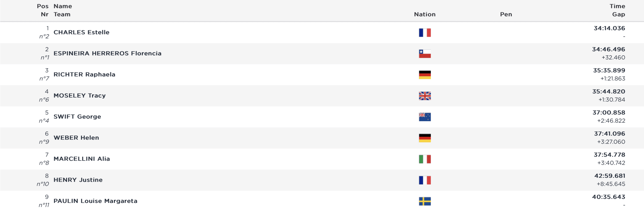Click HENRY Justine's time 42:59.681
Viewport: 644px width, 218px height.
(x=610, y=176)
